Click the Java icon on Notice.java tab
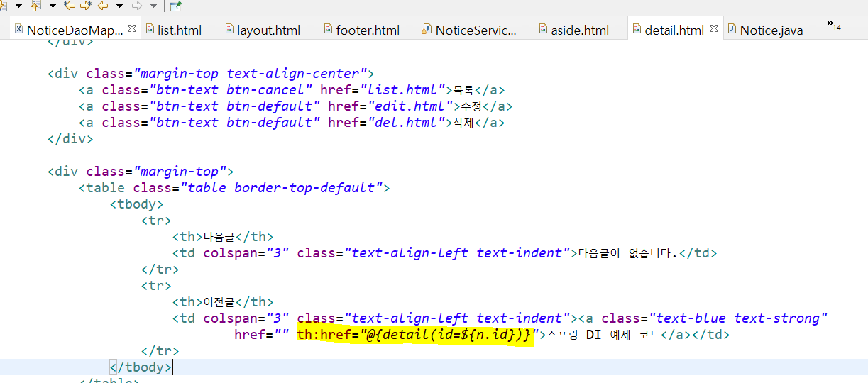 tap(732, 30)
